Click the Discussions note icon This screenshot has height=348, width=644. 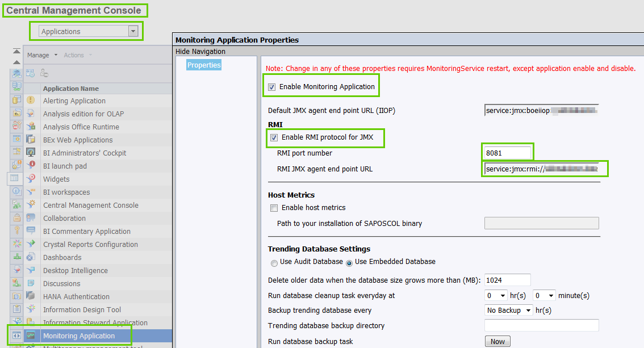coord(31,283)
